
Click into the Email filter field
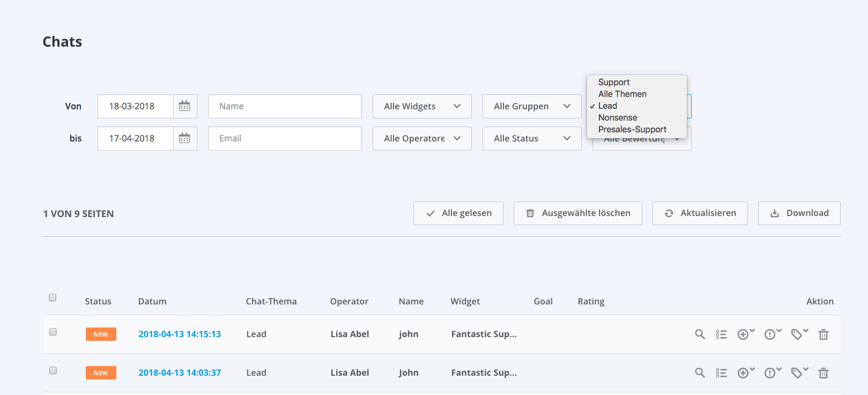point(285,138)
